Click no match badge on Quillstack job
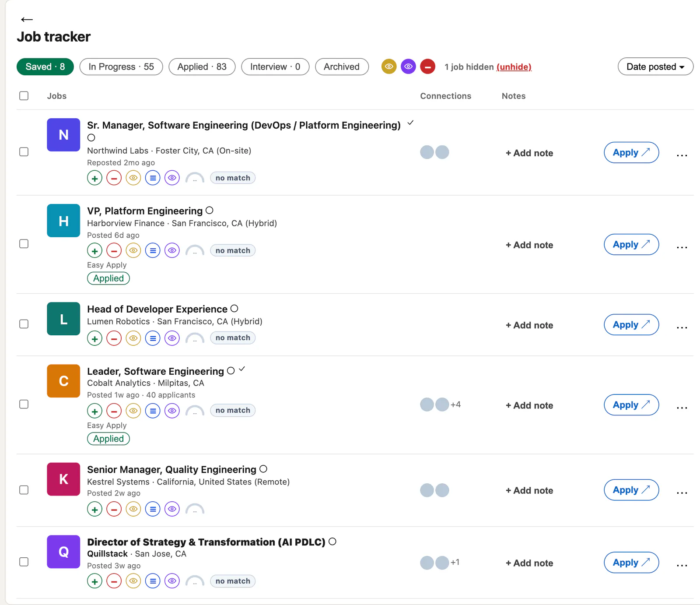The width and height of the screenshot is (700, 605). click(233, 581)
